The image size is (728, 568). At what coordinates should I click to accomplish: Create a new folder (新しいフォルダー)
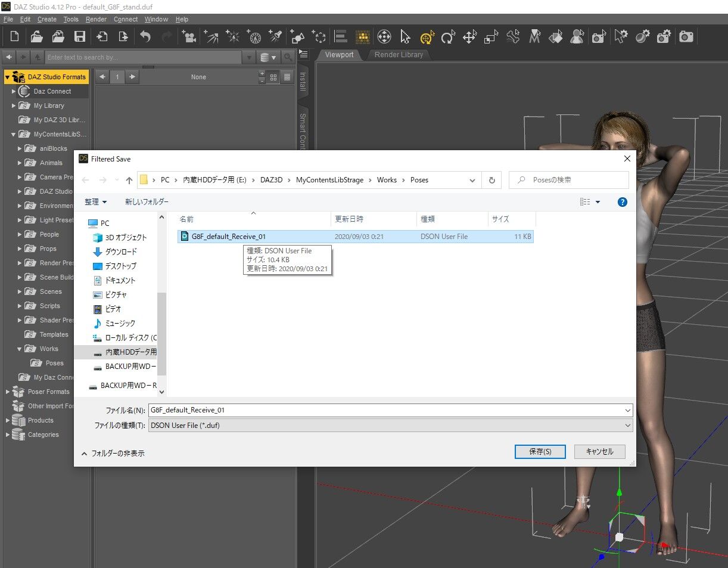pos(147,202)
